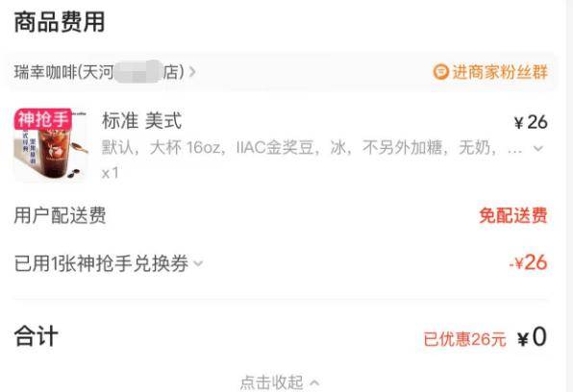Click the -¥26 coupon discount amount

click(x=528, y=262)
